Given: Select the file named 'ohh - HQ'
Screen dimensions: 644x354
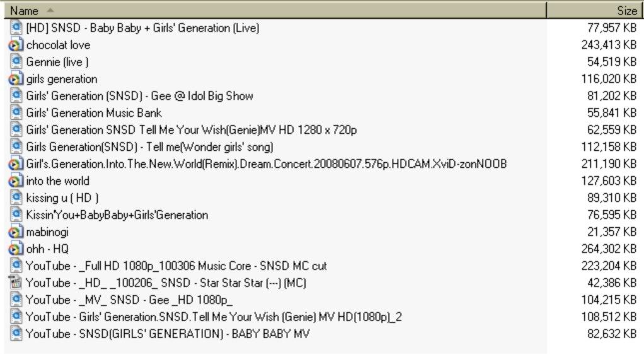Looking at the screenshot, I should point(47,249).
